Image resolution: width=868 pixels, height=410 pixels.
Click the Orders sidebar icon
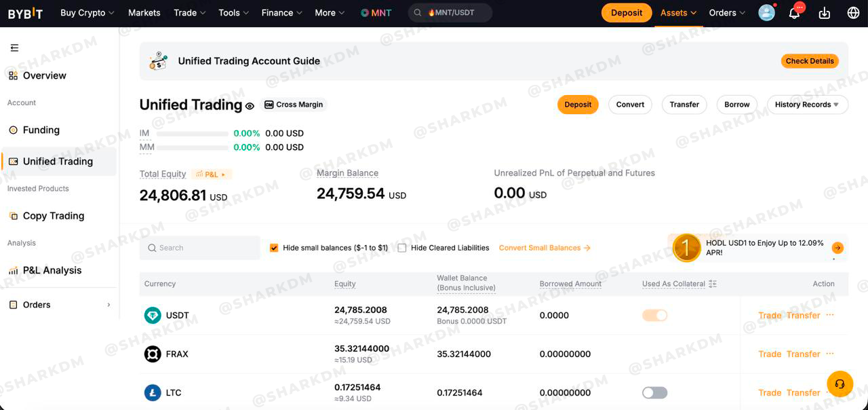click(x=13, y=305)
